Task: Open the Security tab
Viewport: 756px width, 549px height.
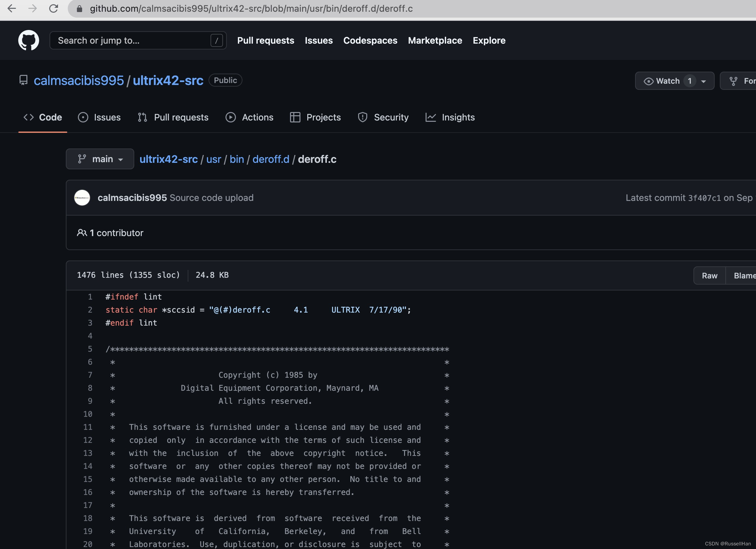Action: coord(383,117)
